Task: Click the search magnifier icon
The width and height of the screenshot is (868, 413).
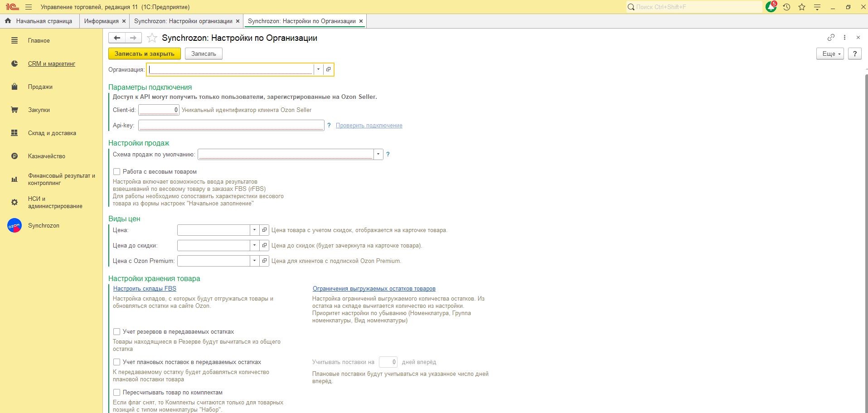Action: (631, 7)
